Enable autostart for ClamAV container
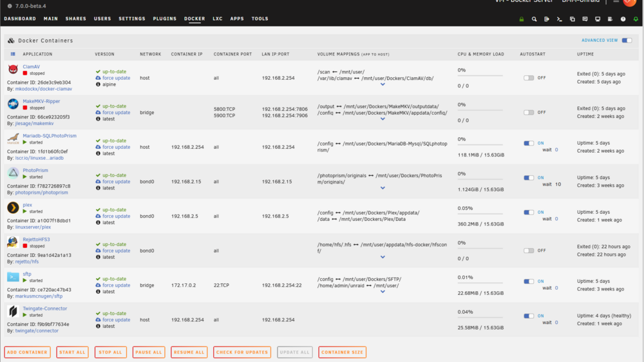Viewport: 644px width, 362px height. coord(529,78)
